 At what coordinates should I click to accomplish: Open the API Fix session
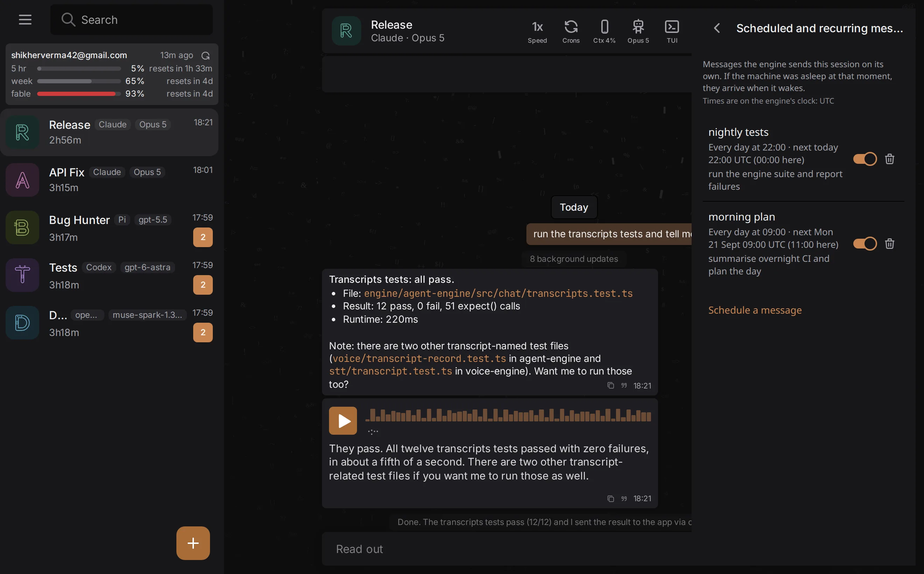click(109, 180)
